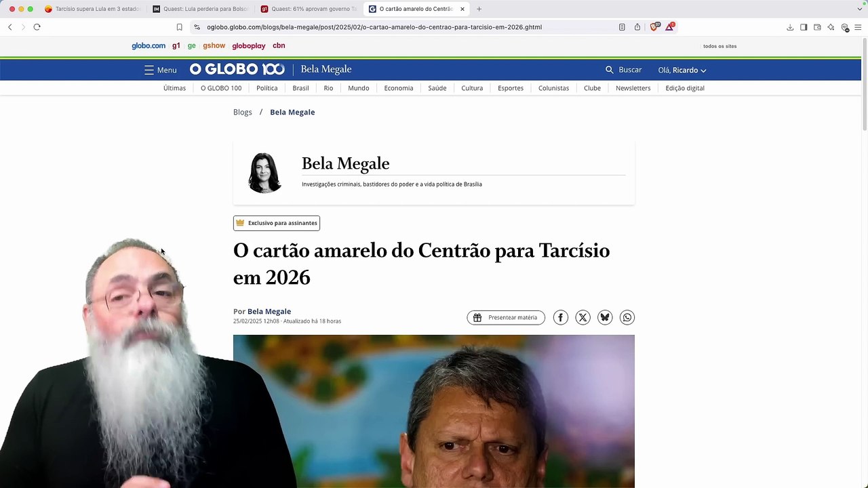Viewport: 868px width, 488px height.
Task: Open Colunistas section
Action: [x=553, y=88]
